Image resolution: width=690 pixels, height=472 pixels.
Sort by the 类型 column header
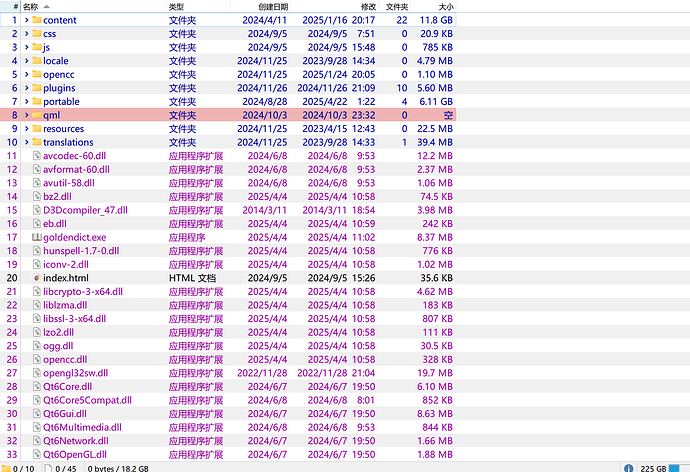point(177,6)
